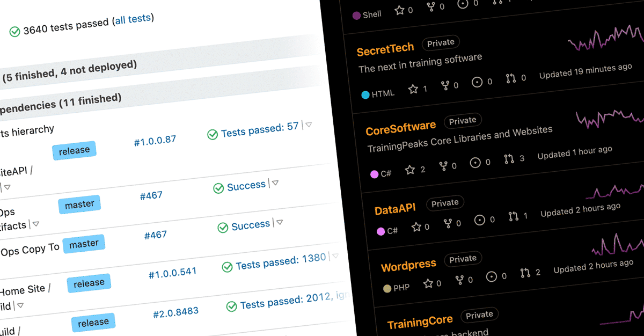Open the pull requests icon under DataAPI
The width and height of the screenshot is (644, 336).
(514, 216)
